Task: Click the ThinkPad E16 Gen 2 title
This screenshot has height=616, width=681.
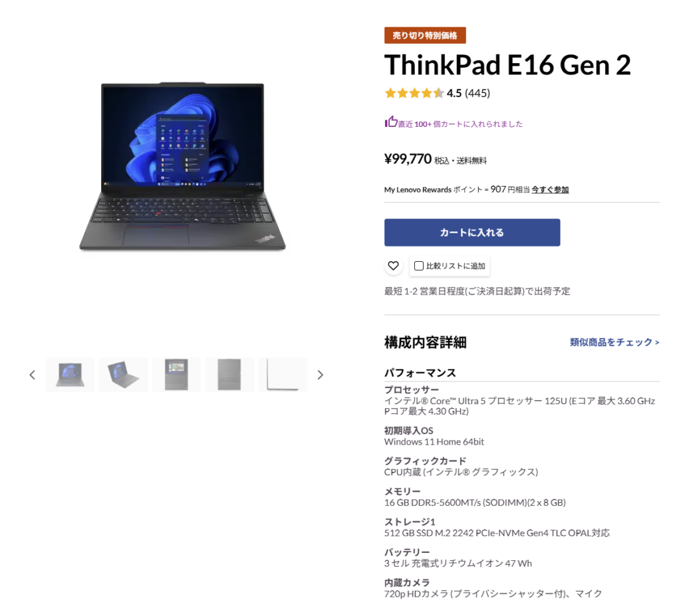Action: (x=507, y=65)
